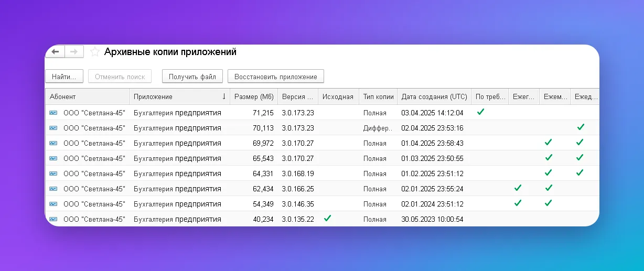Viewport: 644px width, 271px height.
Task: Select the size cell 70,113
Action: click(263, 128)
